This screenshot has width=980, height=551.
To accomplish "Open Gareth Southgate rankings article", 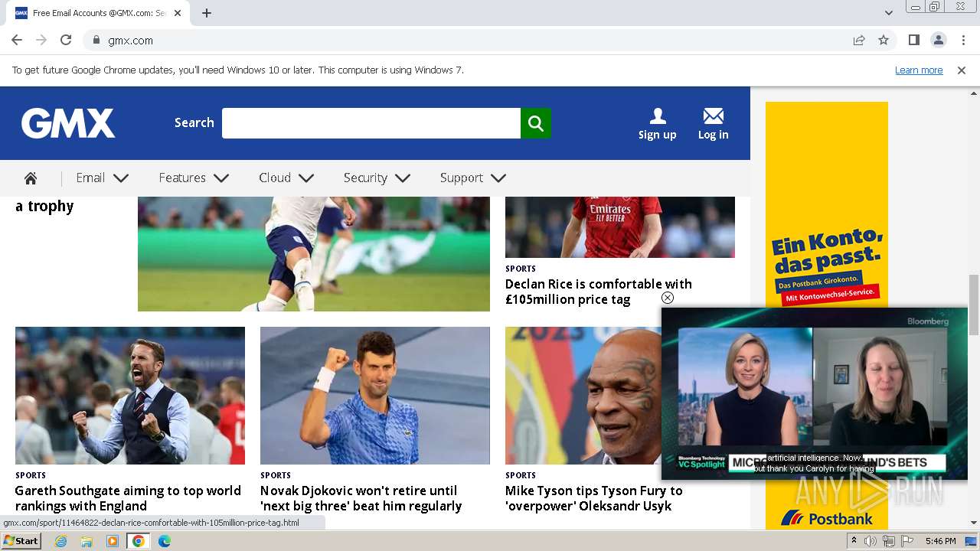I will pos(128,498).
